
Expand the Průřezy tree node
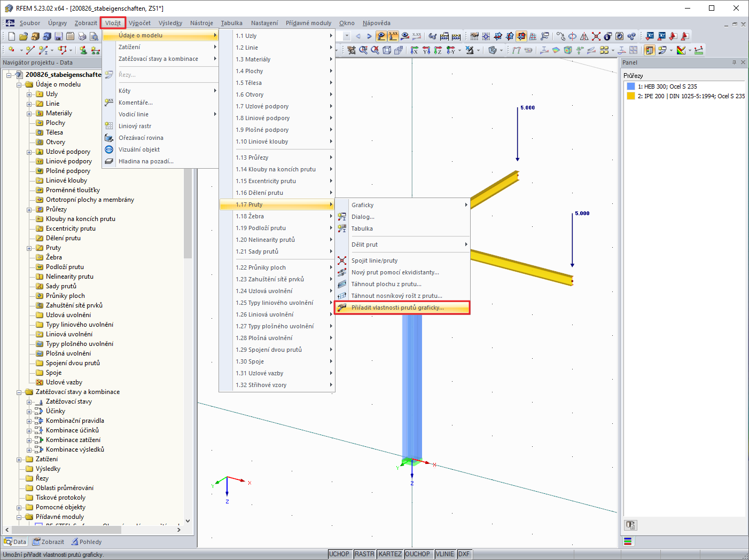tap(29, 210)
